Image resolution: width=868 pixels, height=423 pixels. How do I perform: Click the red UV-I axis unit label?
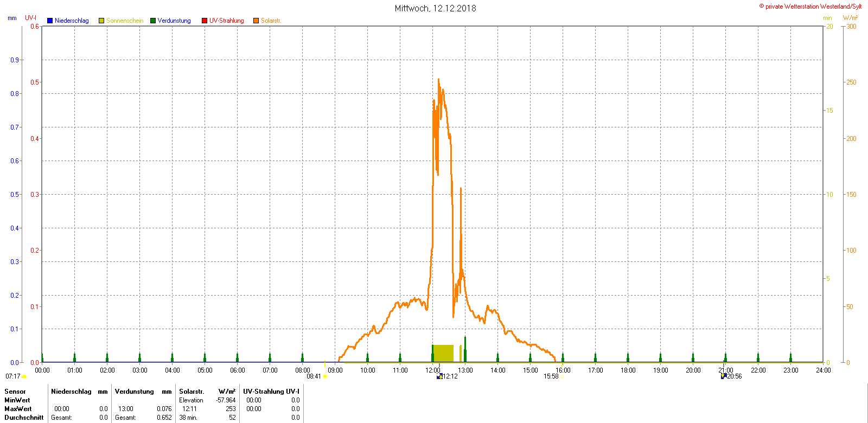point(31,18)
